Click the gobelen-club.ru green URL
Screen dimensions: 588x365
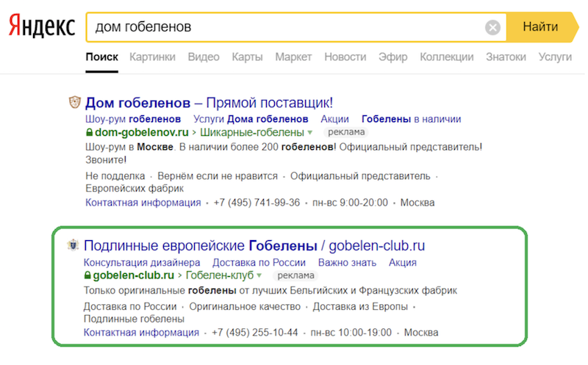tap(134, 275)
